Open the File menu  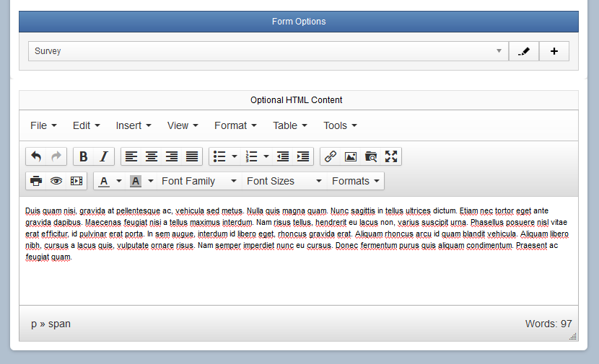43,125
